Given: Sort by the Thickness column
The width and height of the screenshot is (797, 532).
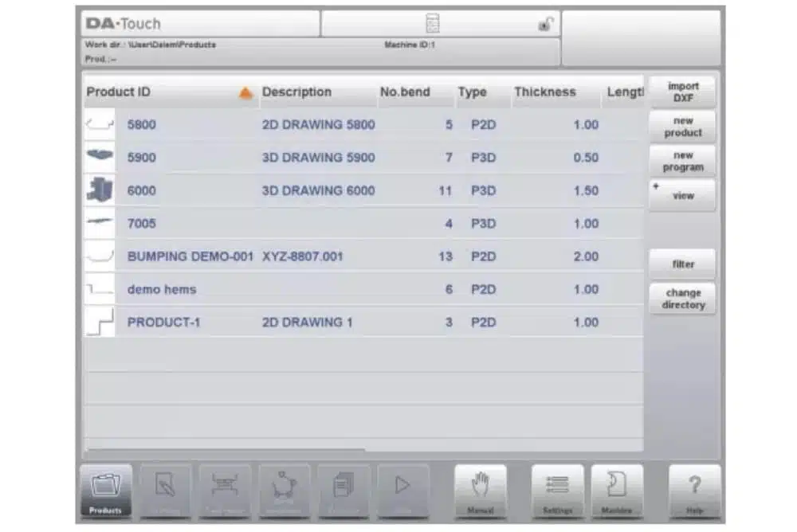Looking at the screenshot, I should pos(556,92).
